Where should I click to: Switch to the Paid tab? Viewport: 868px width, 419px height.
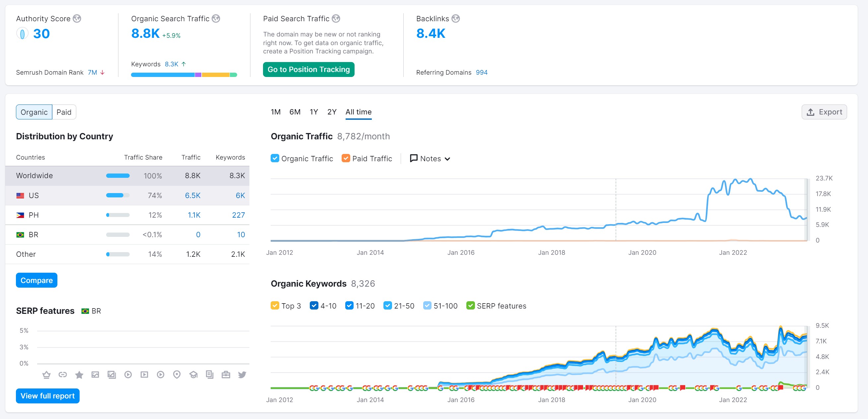(x=64, y=112)
